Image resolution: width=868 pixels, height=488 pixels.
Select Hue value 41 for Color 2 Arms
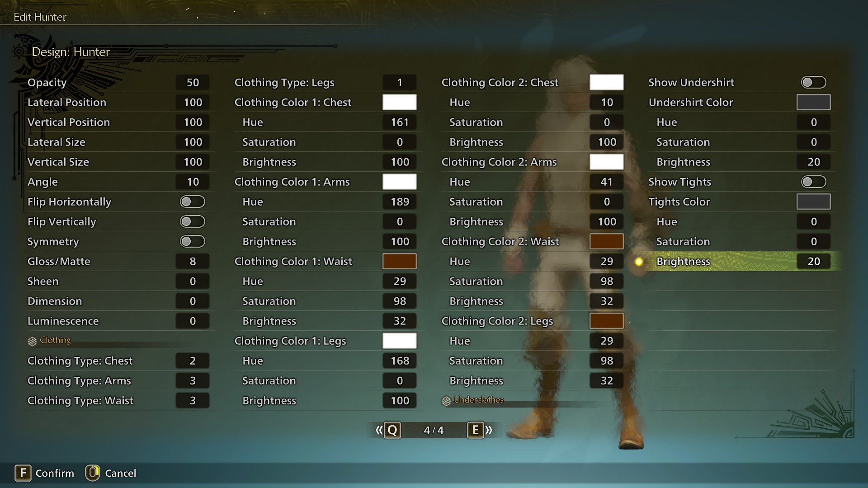point(607,182)
